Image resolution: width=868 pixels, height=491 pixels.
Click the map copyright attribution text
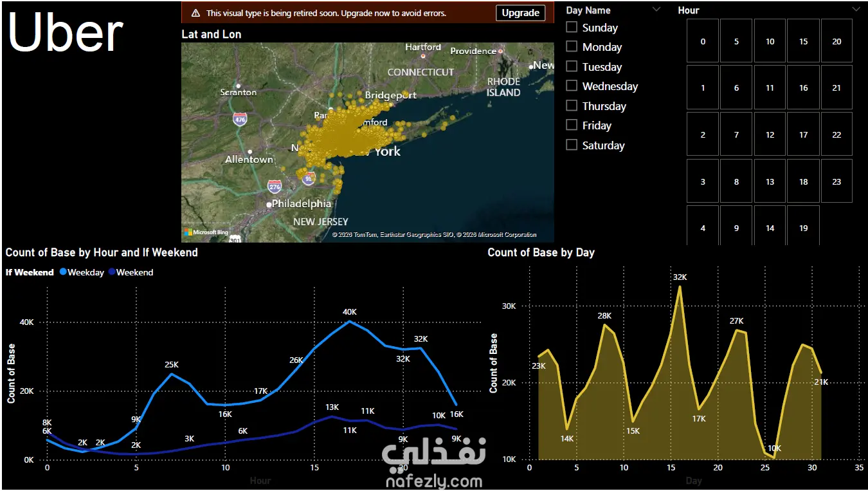pos(434,235)
